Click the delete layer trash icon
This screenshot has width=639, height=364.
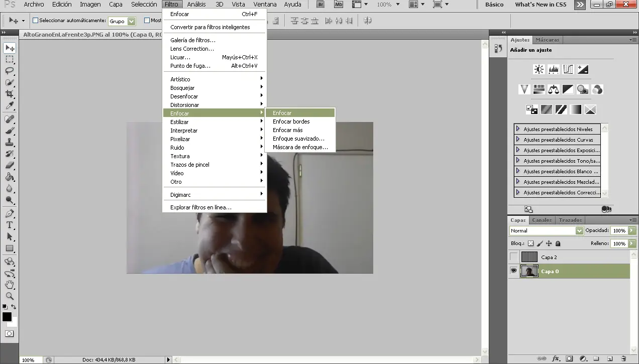pyautogui.click(x=623, y=358)
